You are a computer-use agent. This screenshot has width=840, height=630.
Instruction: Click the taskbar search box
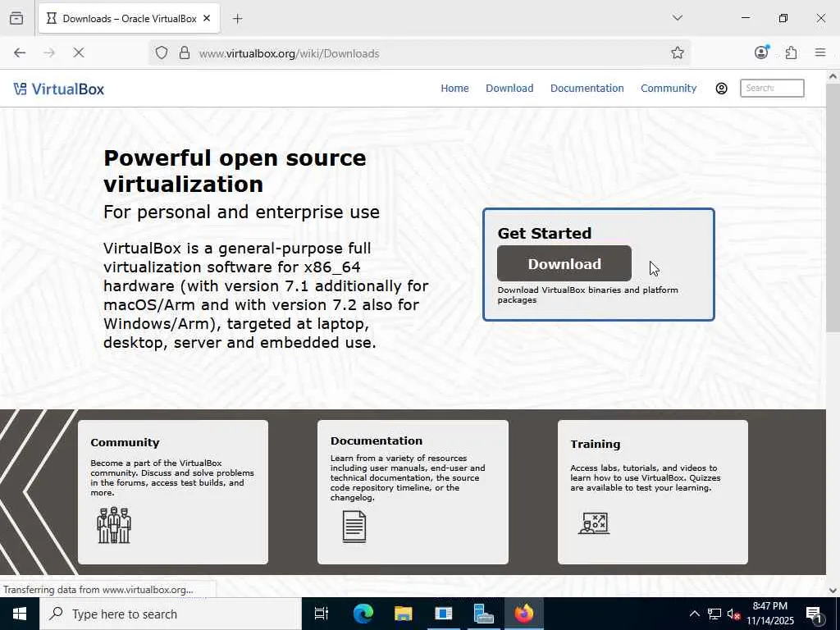pos(171,614)
